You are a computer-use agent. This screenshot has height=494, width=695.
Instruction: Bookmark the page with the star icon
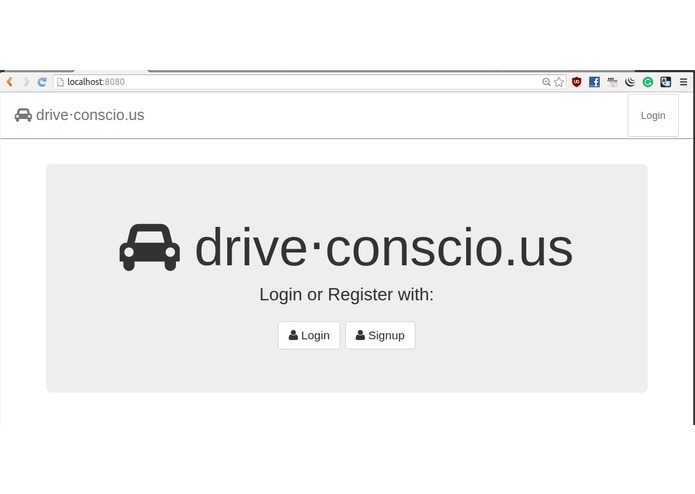pyautogui.click(x=559, y=82)
